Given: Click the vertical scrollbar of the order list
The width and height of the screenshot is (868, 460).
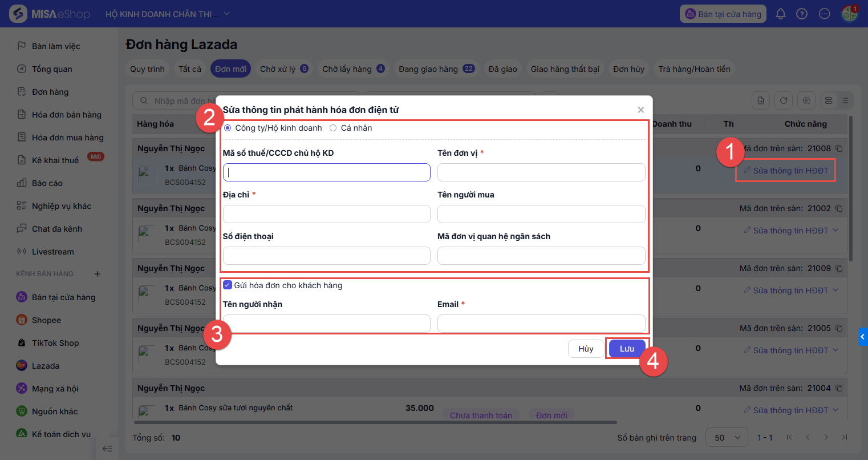Looking at the screenshot, I should pyautogui.click(x=851, y=188).
